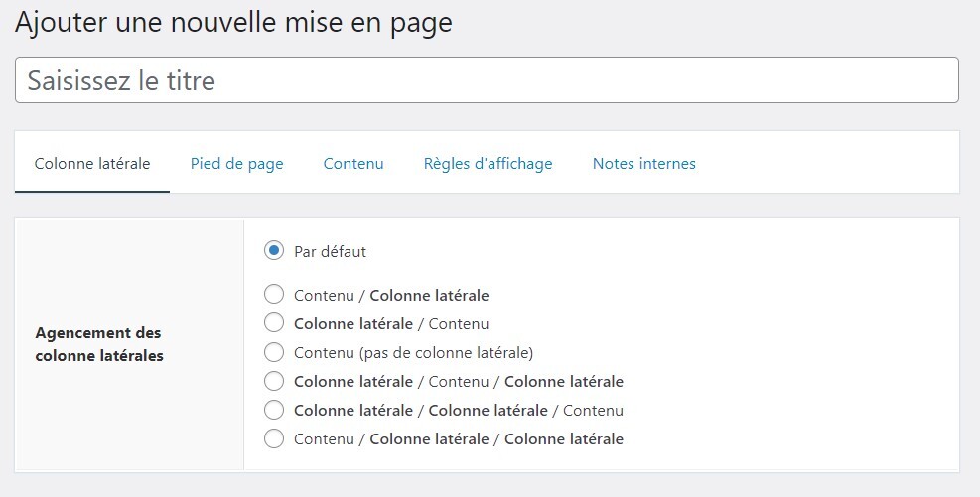Click 'Ajouter une nouvelle mise en page' heading
Viewport: 980px width, 497px height.
pos(233,23)
